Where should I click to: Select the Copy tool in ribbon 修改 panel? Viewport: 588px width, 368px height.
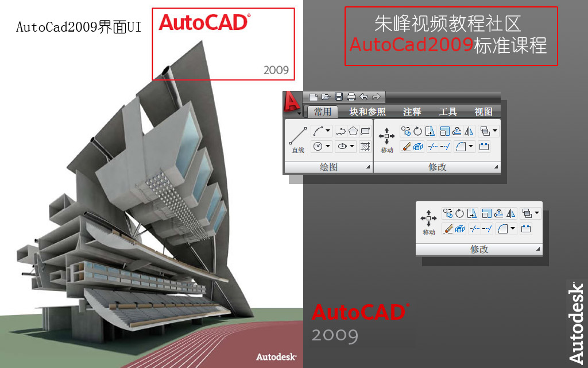(406, 131)
